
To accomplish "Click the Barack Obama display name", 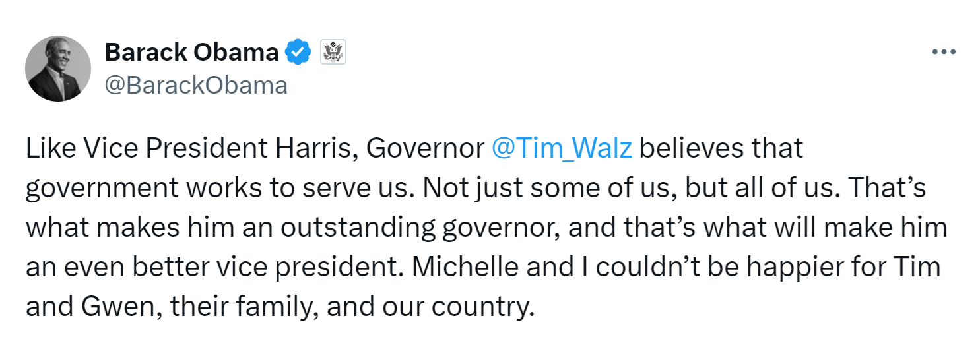I will [x=192, y=51].
